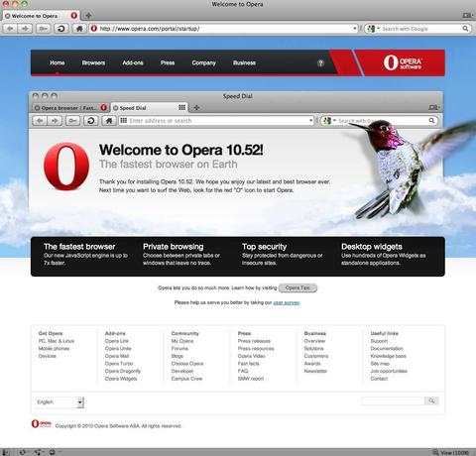This screenshot has width=476, height=456.
Task: Go to the Home page
Action: [79, 29]
